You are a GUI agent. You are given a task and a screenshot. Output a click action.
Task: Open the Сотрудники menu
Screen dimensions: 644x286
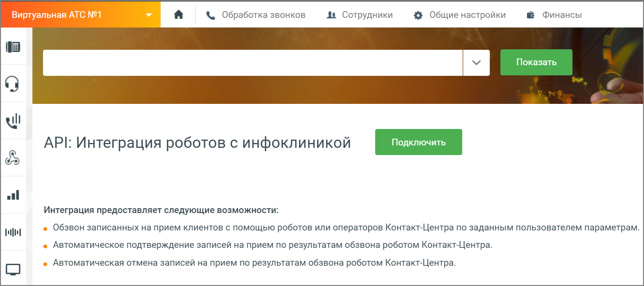pos(360,15)
